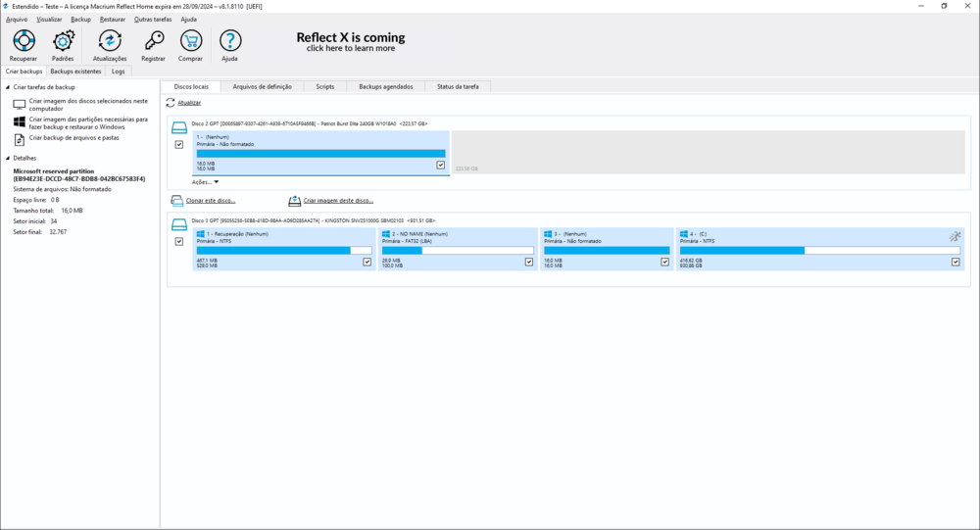Expand the Ações dropdown menu
Image resolution: width=980 pixels, height=530 pixels.
pos(205,181)
